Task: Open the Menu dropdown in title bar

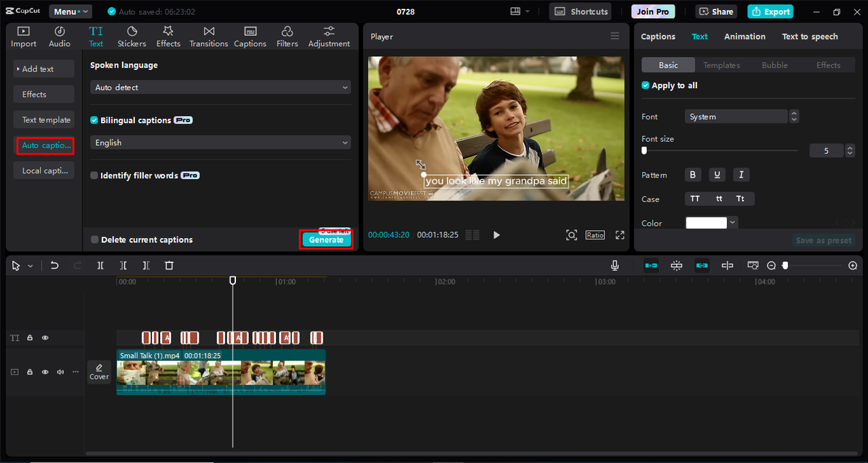Action: 71,12
